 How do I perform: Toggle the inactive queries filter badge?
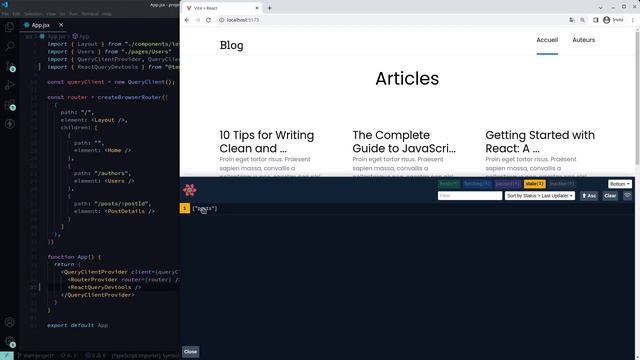point(562,184)
